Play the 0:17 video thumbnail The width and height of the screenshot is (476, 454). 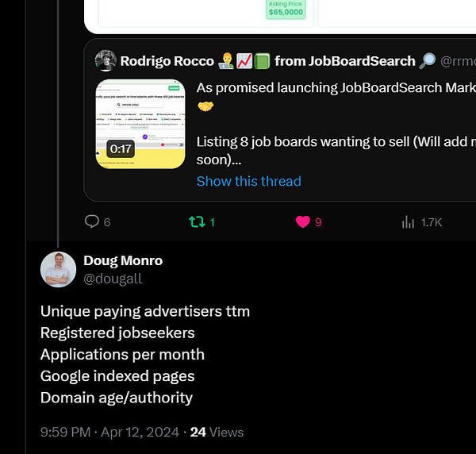140,124
